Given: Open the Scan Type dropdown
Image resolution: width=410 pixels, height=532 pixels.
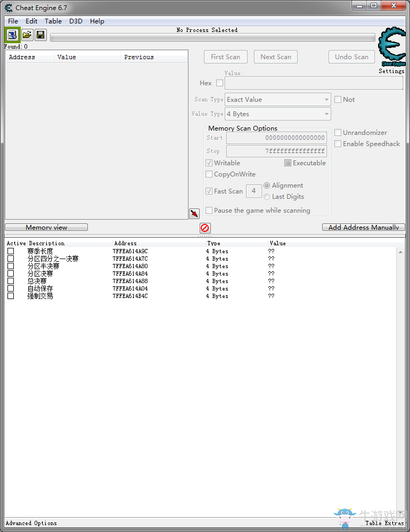Looking at the screenshot, I should coord(278,99).
